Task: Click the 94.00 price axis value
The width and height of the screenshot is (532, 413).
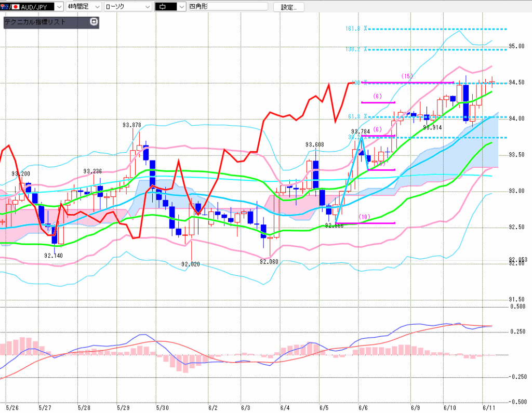Action: point(516,118)
